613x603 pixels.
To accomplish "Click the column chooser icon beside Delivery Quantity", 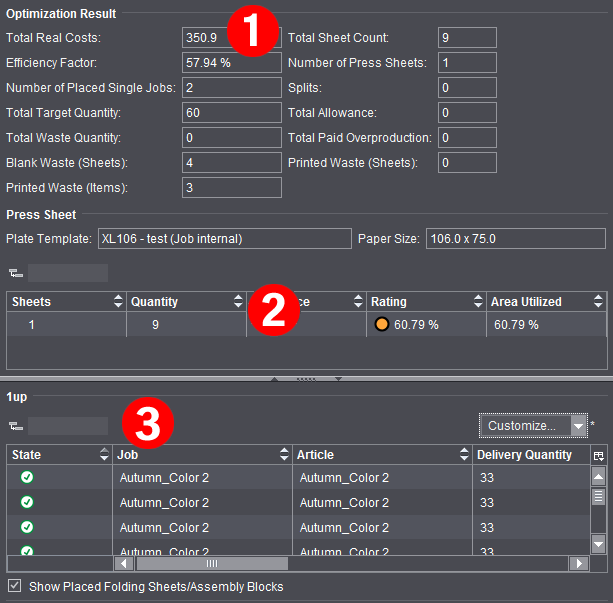I will pos(598,455).
